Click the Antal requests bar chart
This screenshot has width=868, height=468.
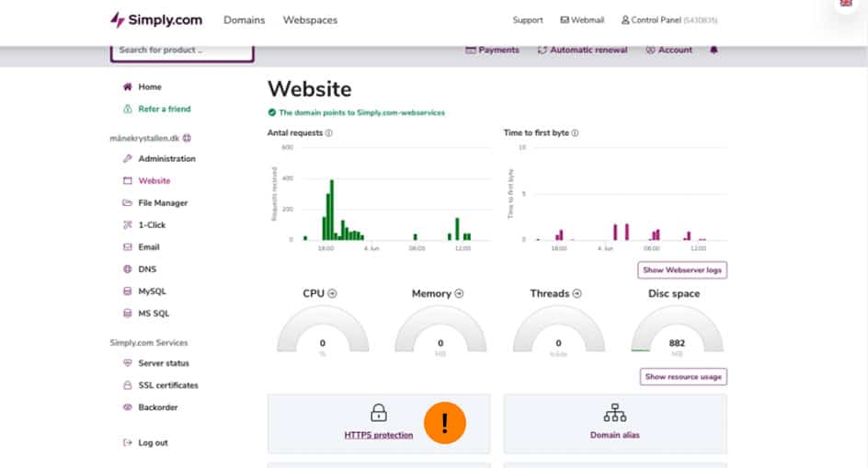click(380, 199)
